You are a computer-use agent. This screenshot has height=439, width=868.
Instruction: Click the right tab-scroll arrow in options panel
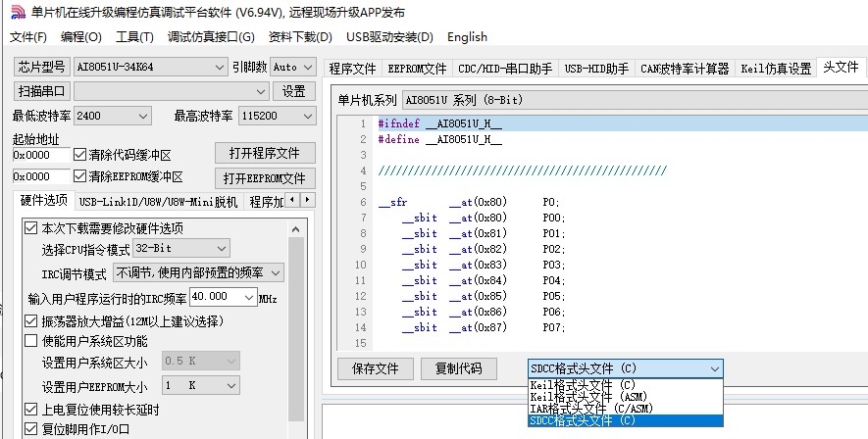(x=307, y=200)
